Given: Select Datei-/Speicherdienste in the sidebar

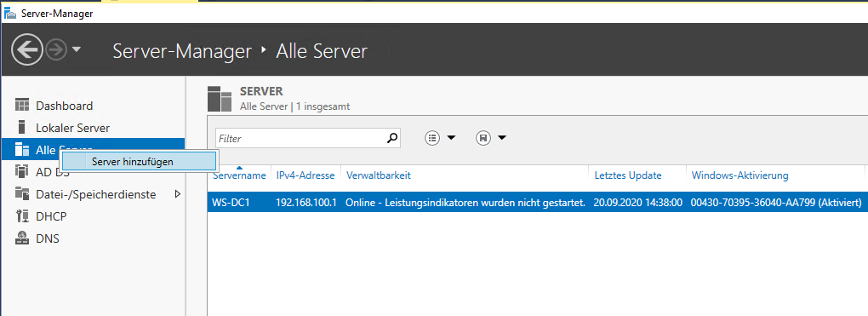Looking at the screenshot, I should tap(96, 194).
